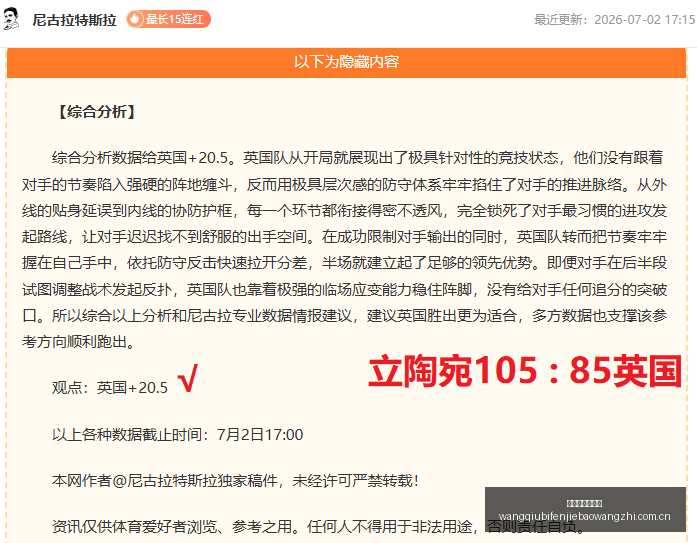This screenshot has height=543, width=697.
Task: Select the 最长15连红 streak badge
Action: click(x=168, y=19)
